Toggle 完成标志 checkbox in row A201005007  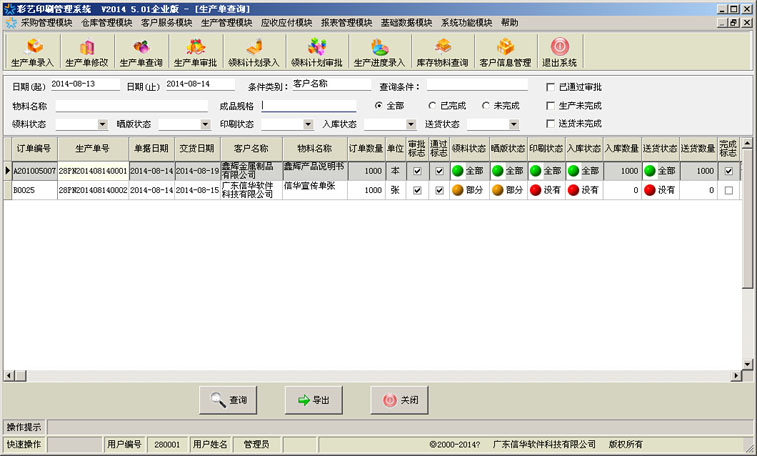tap(729, 171)
